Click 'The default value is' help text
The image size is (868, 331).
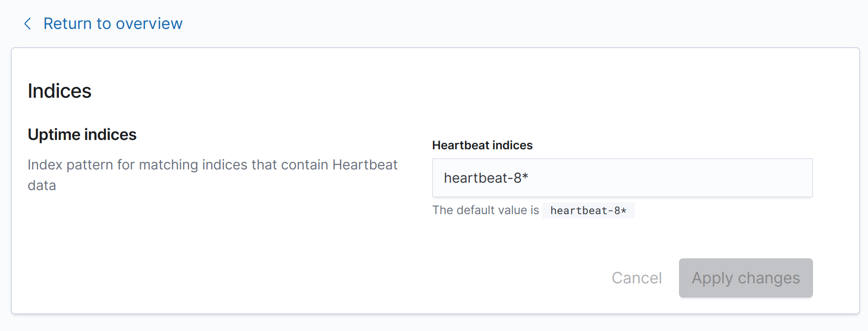pos(485,210)
